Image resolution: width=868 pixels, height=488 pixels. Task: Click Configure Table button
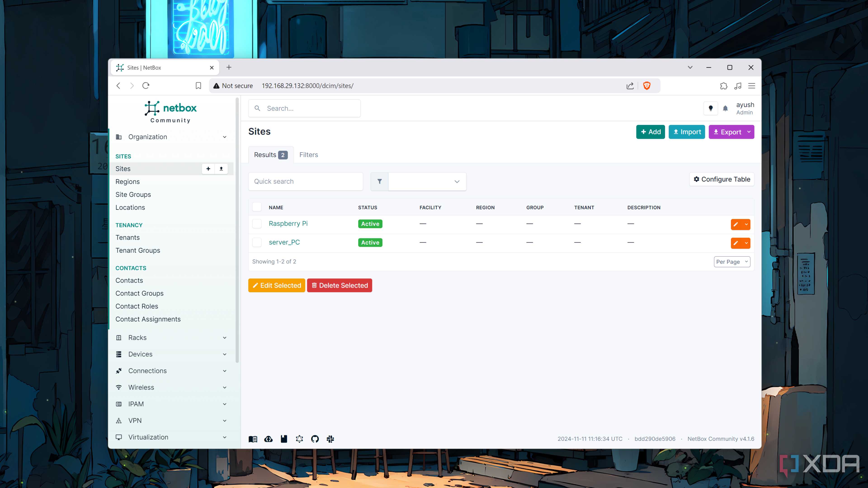pos(722,179)
